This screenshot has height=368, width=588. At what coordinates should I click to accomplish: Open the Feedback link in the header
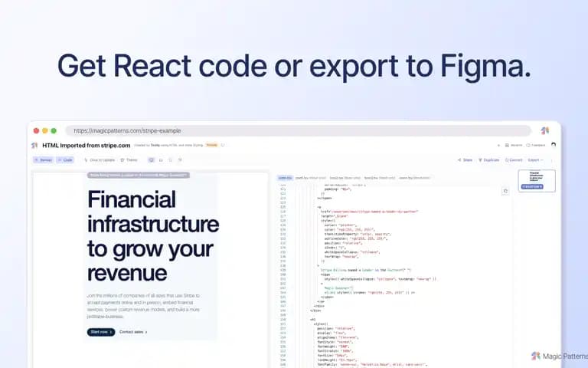point(536,145)
